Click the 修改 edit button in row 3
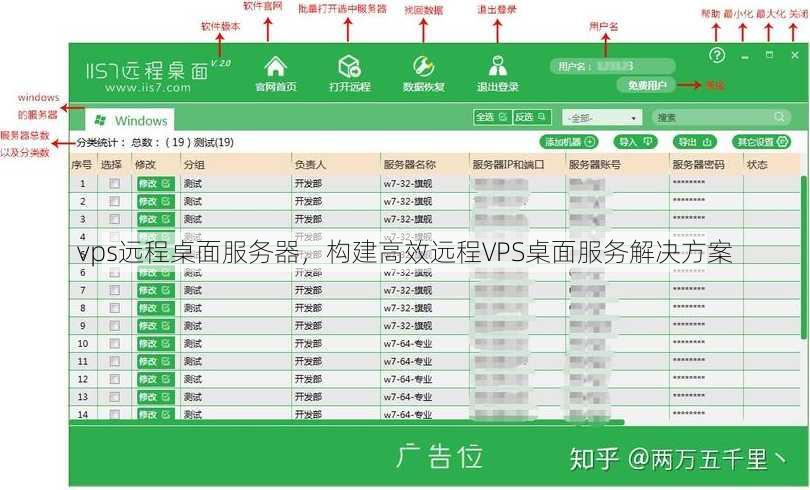 (x=155, y=219)
